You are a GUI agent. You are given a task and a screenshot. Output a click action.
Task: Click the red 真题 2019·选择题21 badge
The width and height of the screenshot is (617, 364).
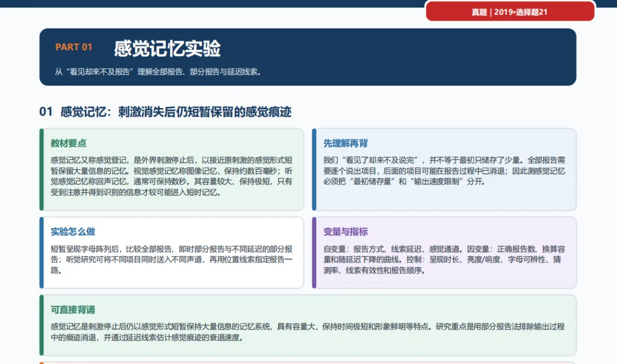(510, 11)
